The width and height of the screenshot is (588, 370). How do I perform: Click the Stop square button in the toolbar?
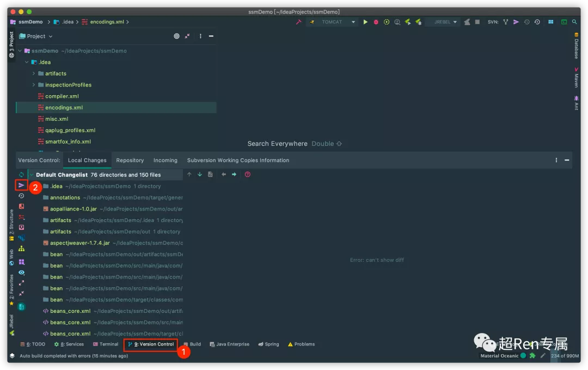(477, 22)
